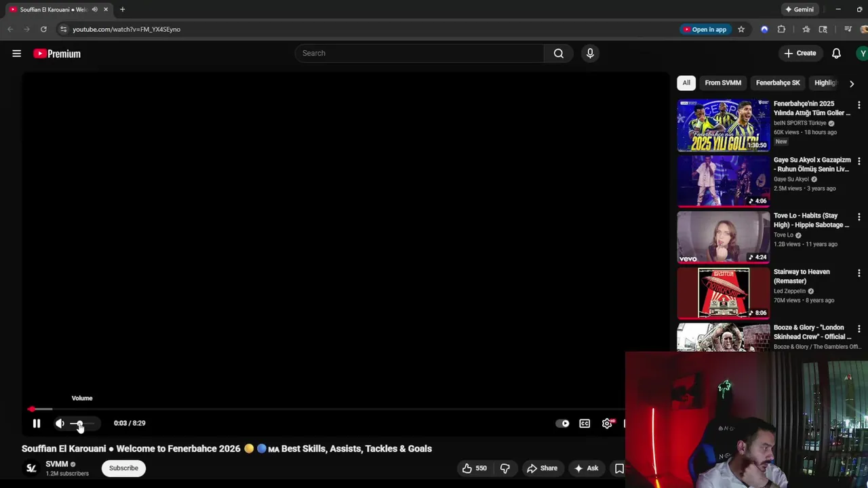Open the SVMM channel avatar

tap(31, 468)
